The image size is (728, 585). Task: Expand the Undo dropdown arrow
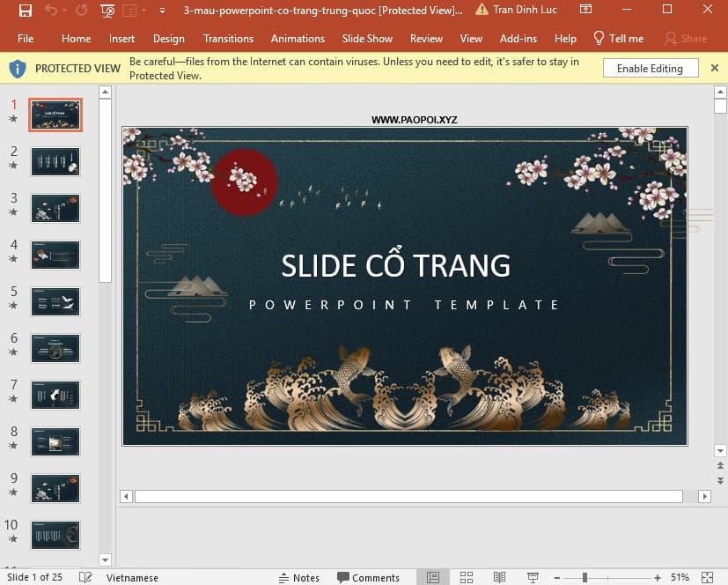click(63, 11)
